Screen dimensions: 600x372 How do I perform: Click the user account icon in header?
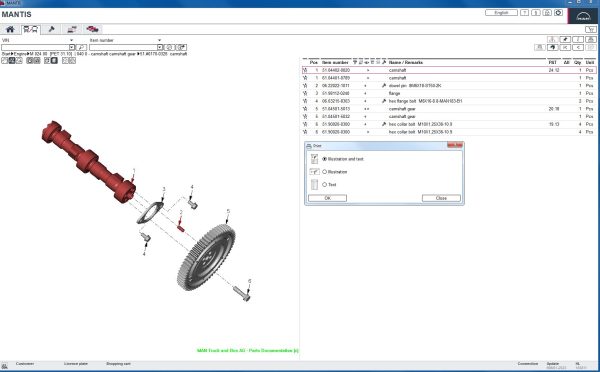(x=547, y=13)
